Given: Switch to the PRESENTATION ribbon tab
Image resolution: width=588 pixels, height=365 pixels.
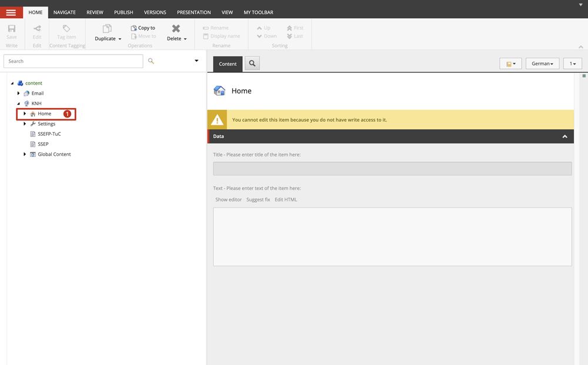Looking at the screenshot, I should (193, 12).
